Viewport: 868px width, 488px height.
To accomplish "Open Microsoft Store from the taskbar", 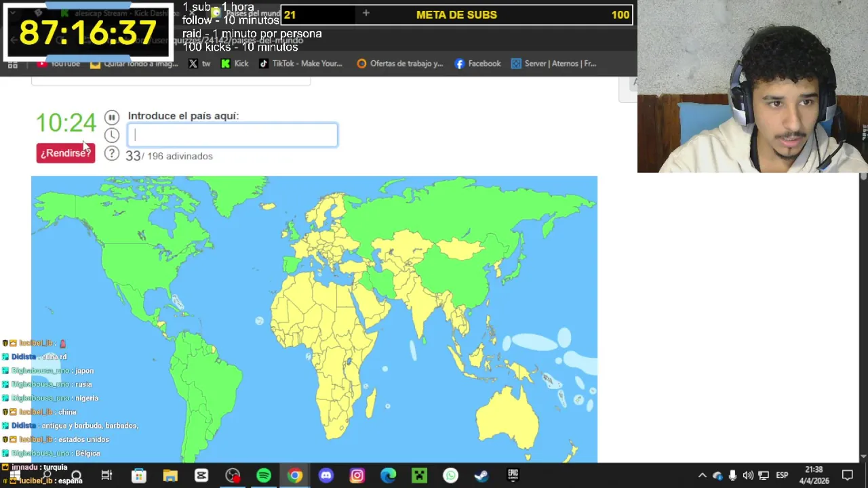I will (138, 476).
